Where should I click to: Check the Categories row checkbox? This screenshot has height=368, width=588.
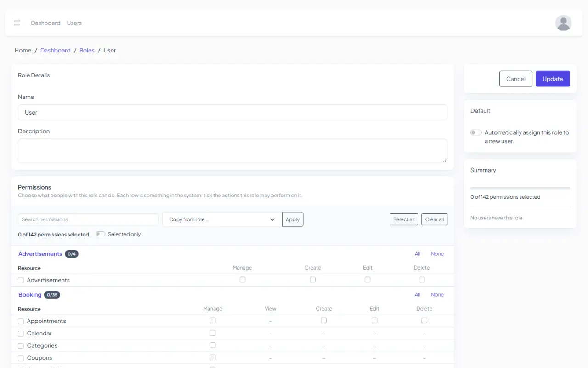pos(21,346)
